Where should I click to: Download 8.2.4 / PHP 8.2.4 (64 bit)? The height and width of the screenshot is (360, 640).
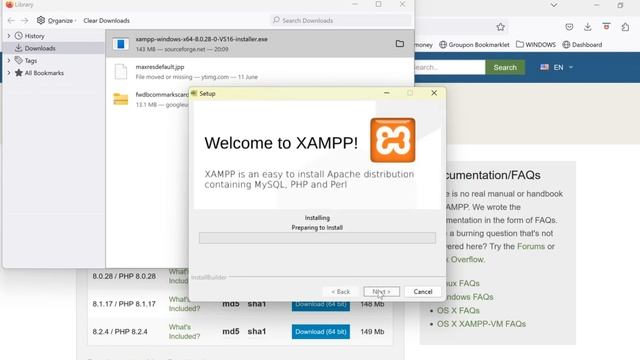321,331
